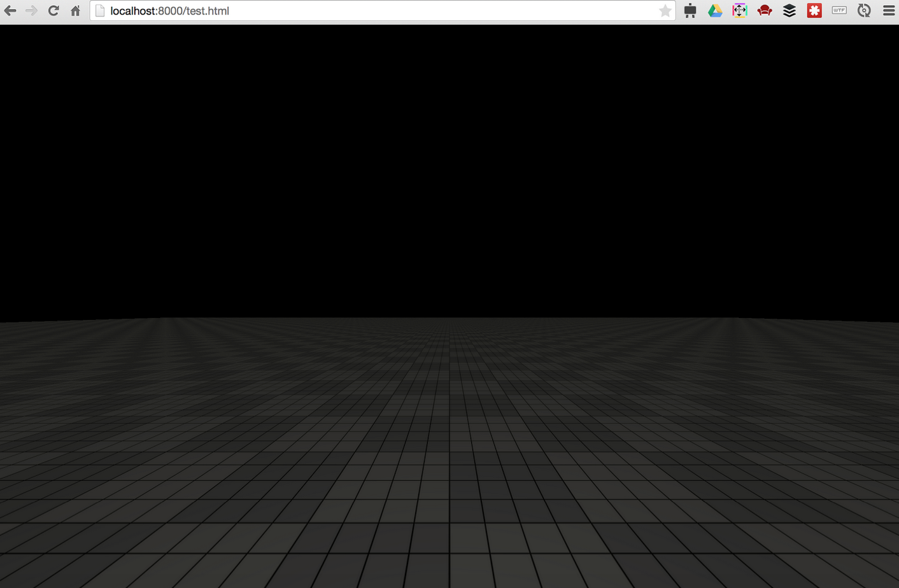Open the layers-stack extension popup
The image size is (899, 588).
click(789, 10)
